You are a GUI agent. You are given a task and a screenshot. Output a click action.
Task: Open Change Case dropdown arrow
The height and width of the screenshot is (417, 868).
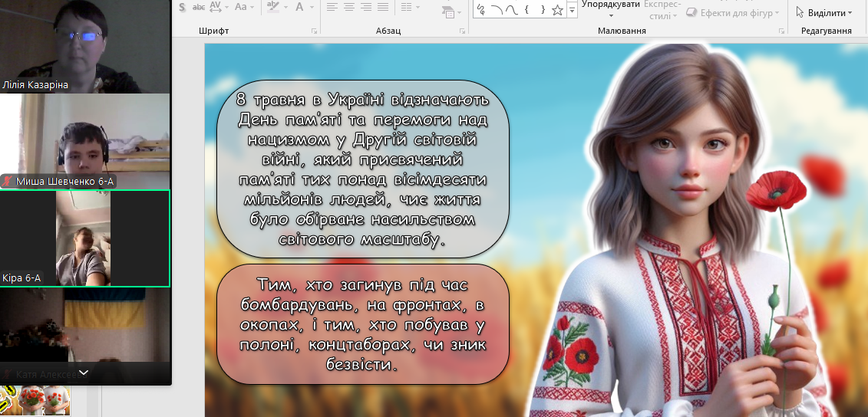point(252,7)
